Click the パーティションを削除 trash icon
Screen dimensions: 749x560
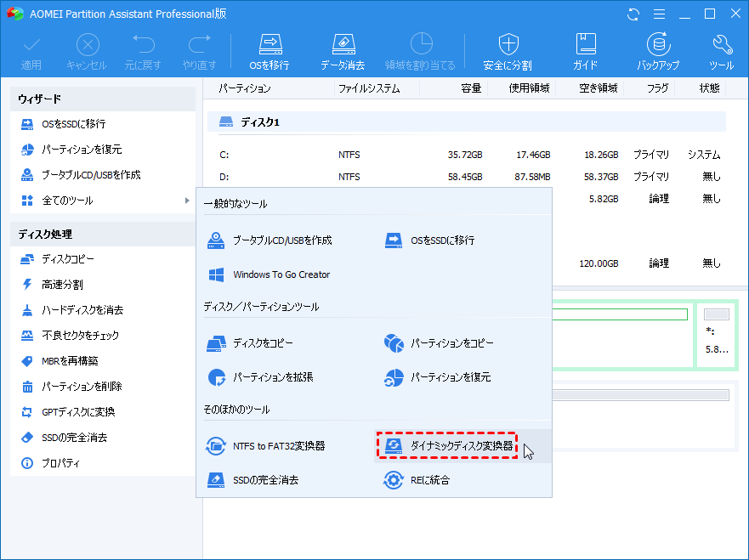tap(27, 387)
